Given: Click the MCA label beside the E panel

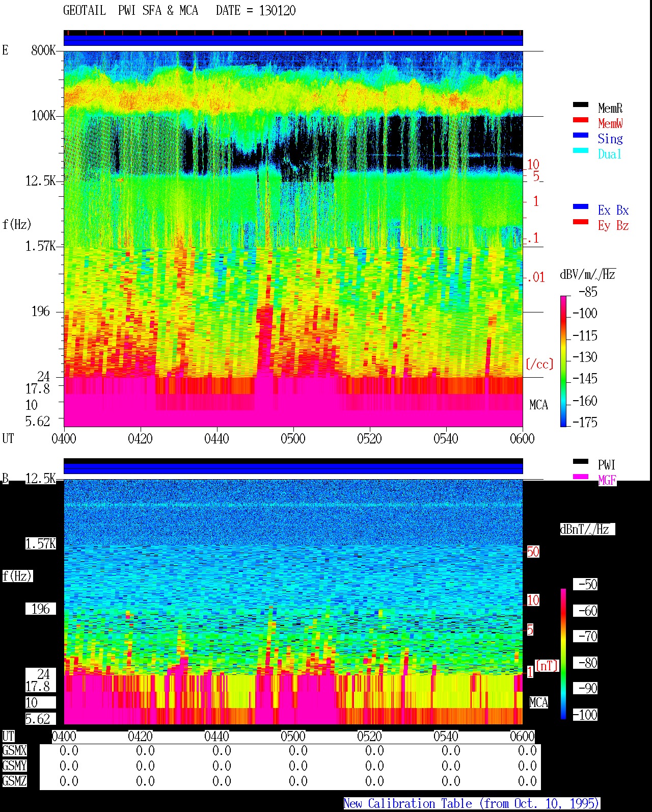Looking at the screenshot, I should click(538, 405).
